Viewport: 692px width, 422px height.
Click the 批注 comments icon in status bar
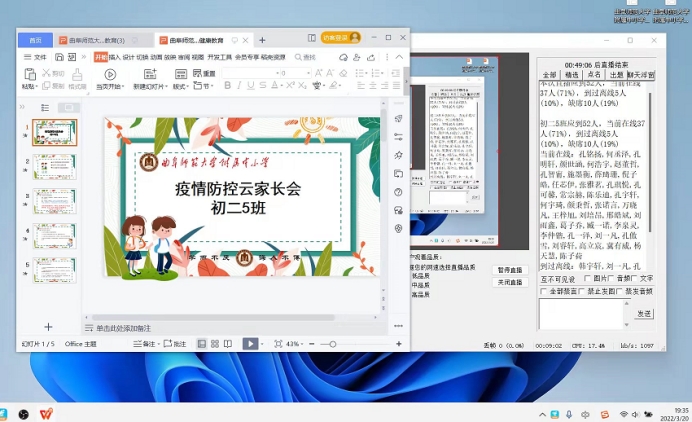click(x=175, y=344)
